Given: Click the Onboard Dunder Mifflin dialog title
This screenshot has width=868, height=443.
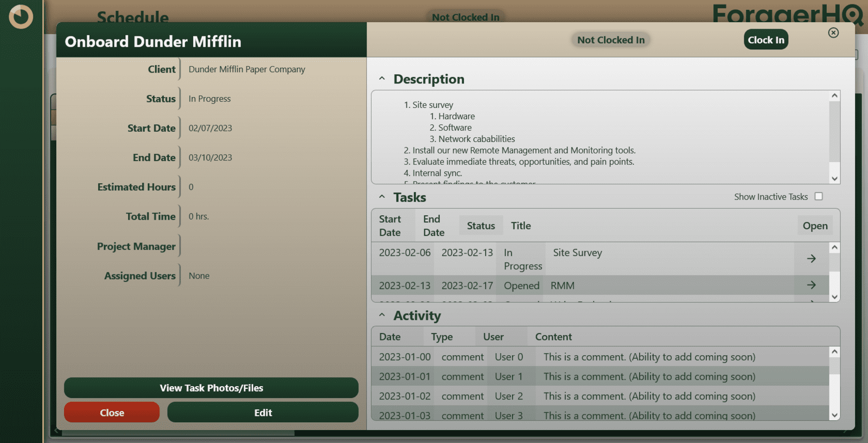Looking at the screenshot, I should (x=153, y=42).
